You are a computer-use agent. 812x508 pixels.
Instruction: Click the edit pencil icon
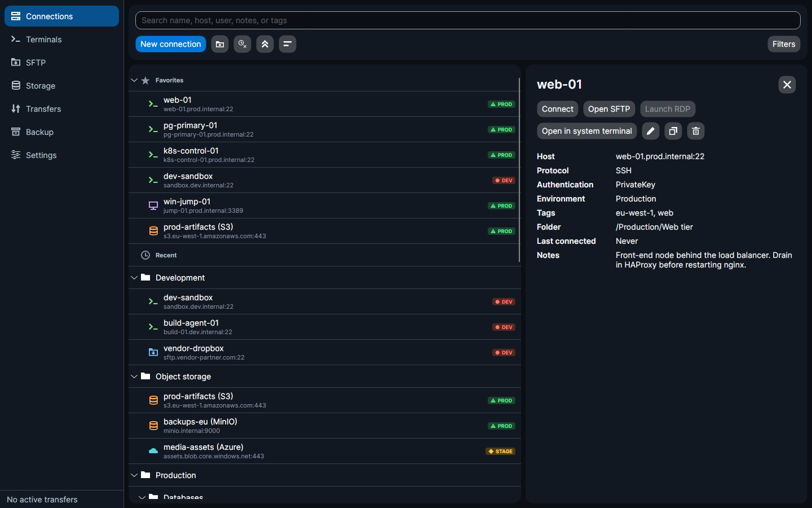(651, 131)
